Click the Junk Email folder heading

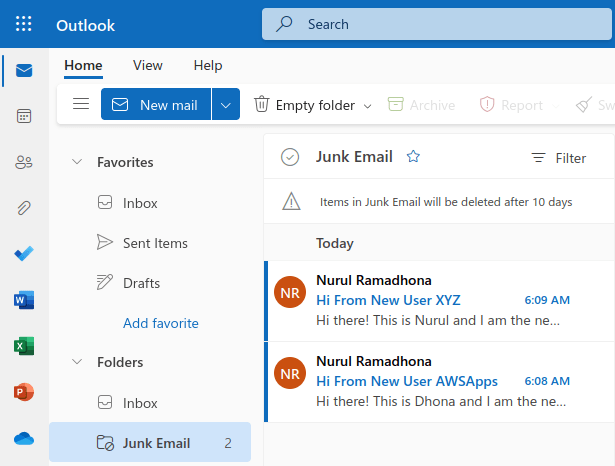(x=354, y=157)
